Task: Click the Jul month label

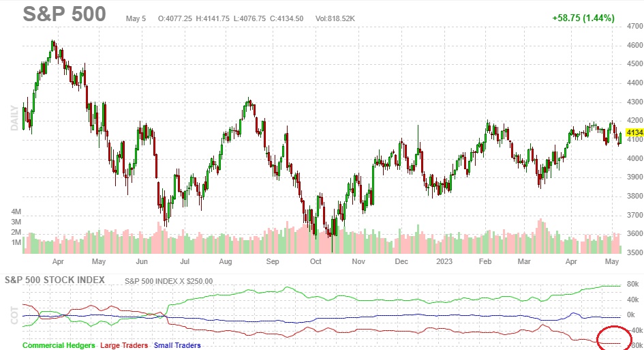Action: pos(185,261)
